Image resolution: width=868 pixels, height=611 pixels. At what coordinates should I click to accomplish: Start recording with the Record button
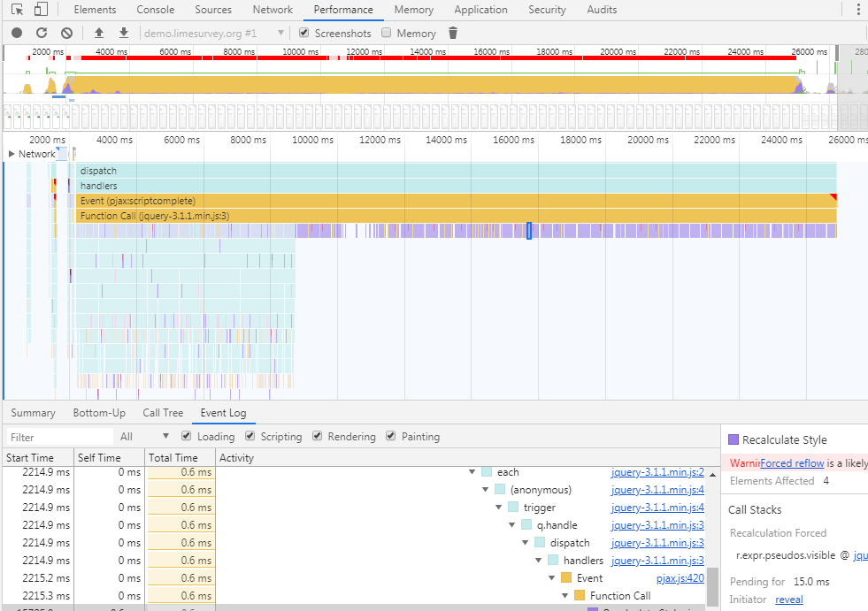(17, 34)
